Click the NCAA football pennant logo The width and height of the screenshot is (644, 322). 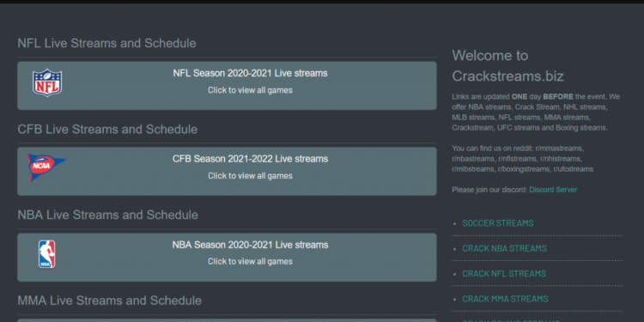(46, 167)
